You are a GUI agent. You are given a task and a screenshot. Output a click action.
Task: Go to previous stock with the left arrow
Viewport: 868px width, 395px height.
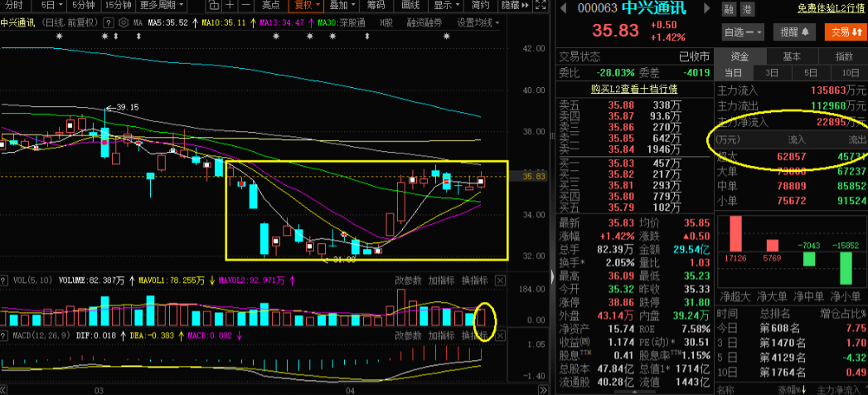[563, 9]
